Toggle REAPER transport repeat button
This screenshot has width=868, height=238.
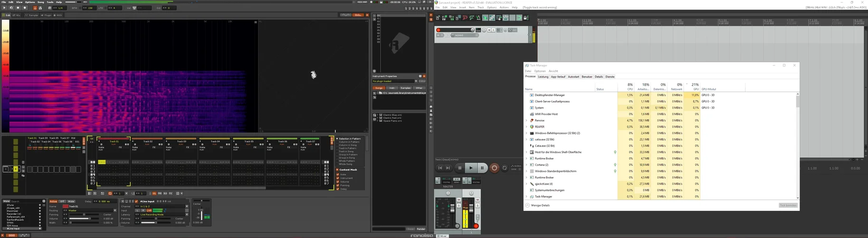tap(505, 168)
